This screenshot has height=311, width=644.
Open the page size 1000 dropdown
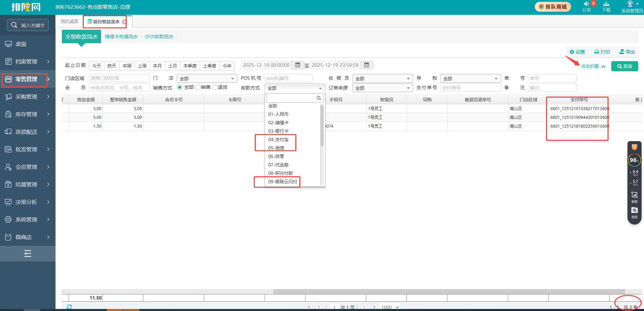[x=390, y=307]
